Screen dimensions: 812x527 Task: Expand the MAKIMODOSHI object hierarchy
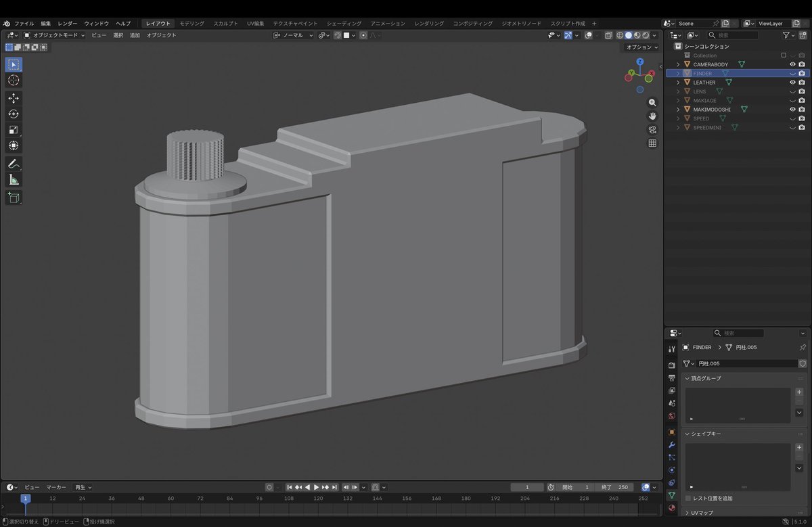click(678, 109)
